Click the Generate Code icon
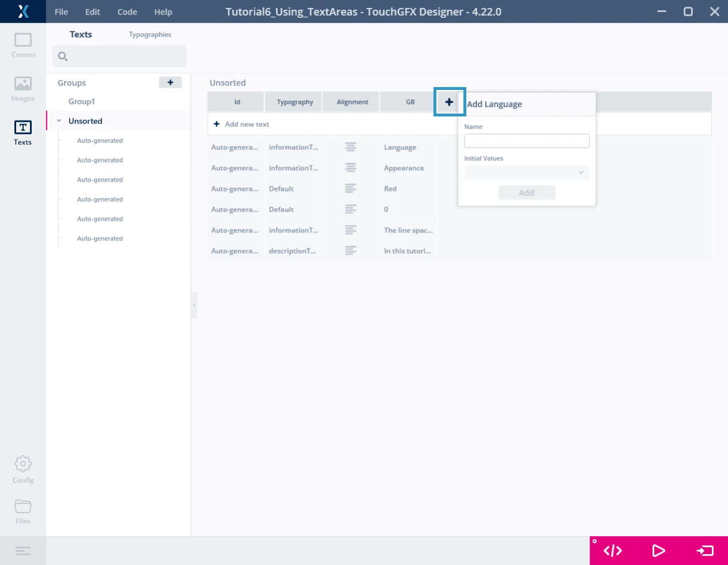 (612, 551)
